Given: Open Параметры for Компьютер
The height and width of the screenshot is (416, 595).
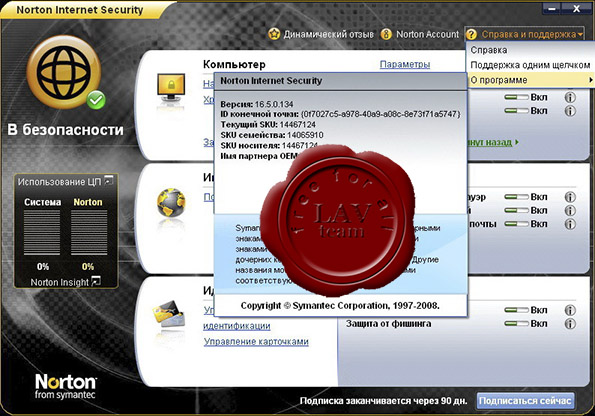Looking at the screenshot, I should 405,64.
